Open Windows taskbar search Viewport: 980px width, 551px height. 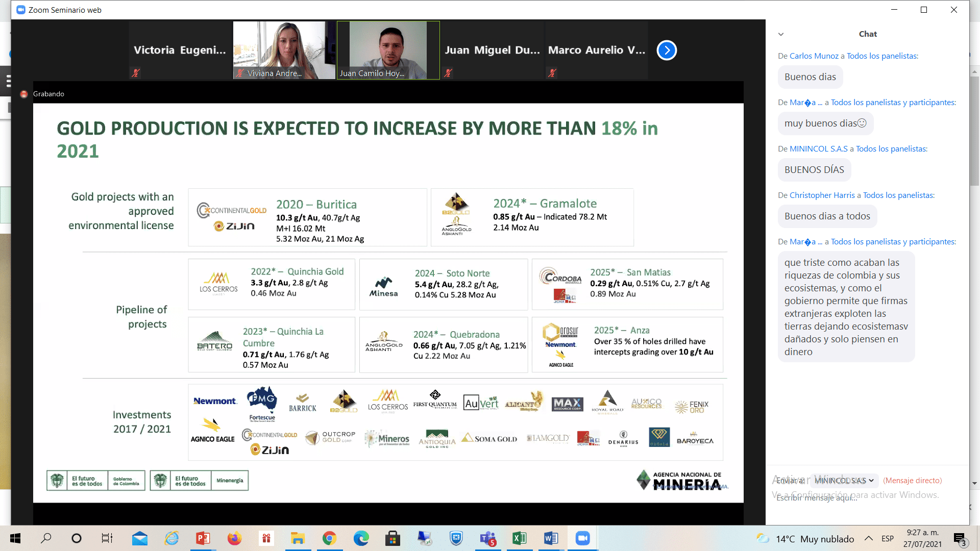(x=46, y=538)
